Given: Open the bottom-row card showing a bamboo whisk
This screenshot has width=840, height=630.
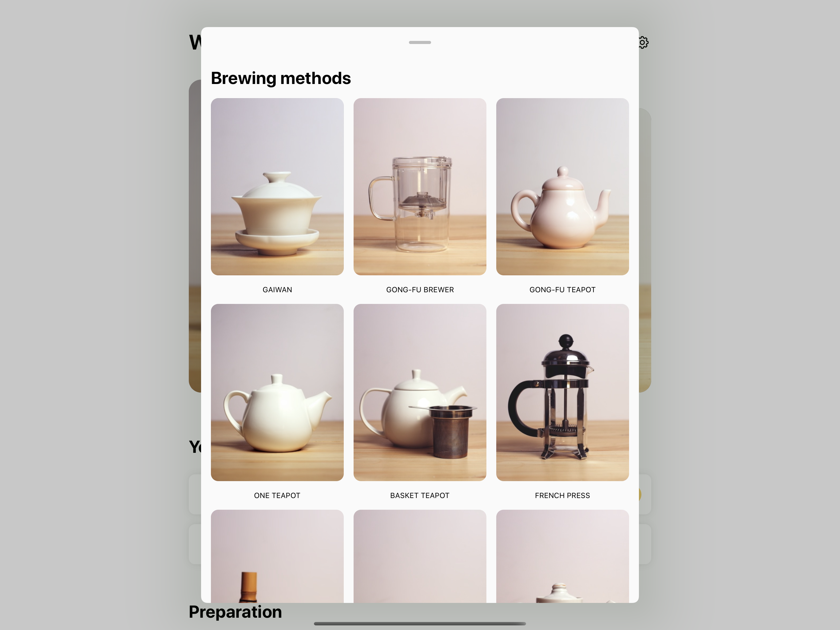Looking at the screenshot, I should 277,556.
